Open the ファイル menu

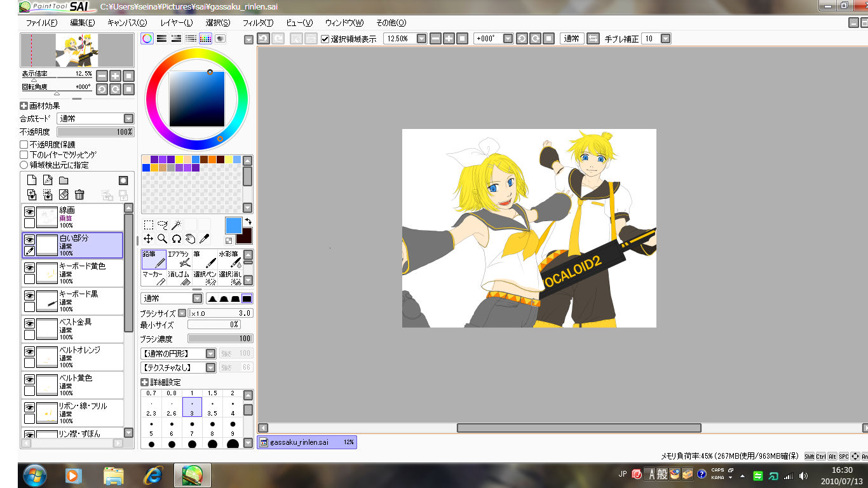click(41, 23)
